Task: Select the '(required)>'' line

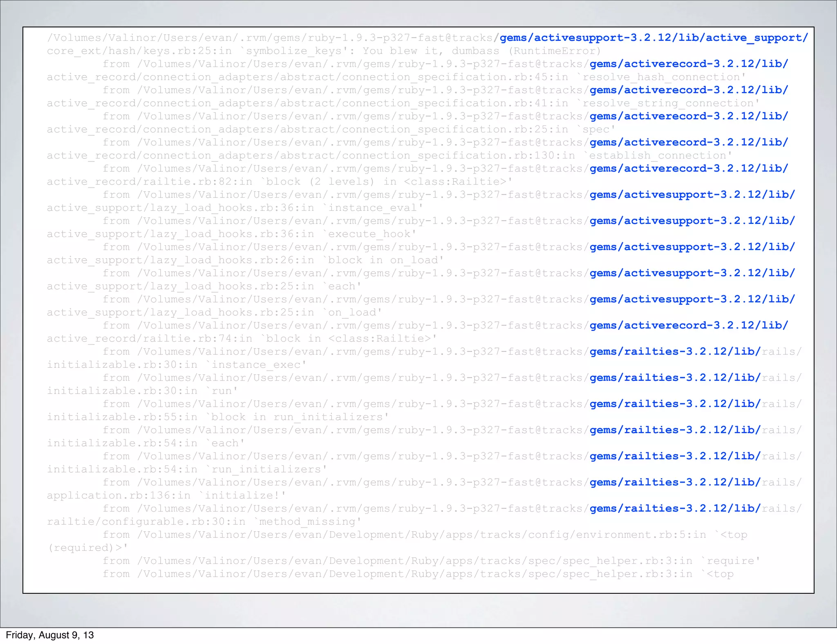Action: (87, 548)
